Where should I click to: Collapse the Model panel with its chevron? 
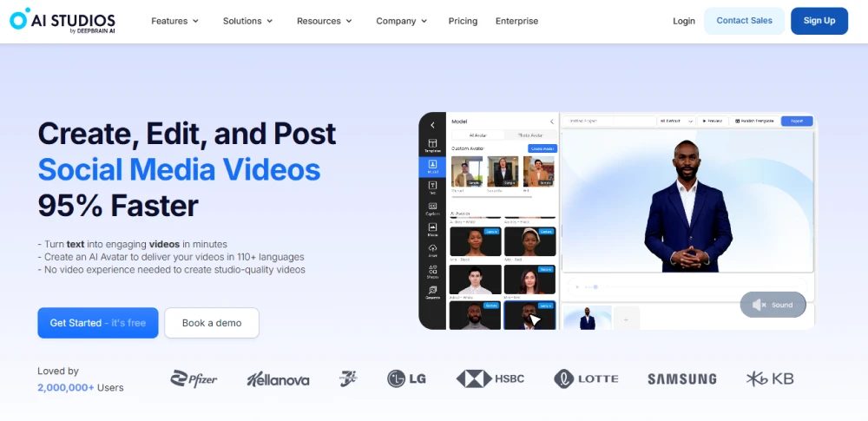[551, 122]
